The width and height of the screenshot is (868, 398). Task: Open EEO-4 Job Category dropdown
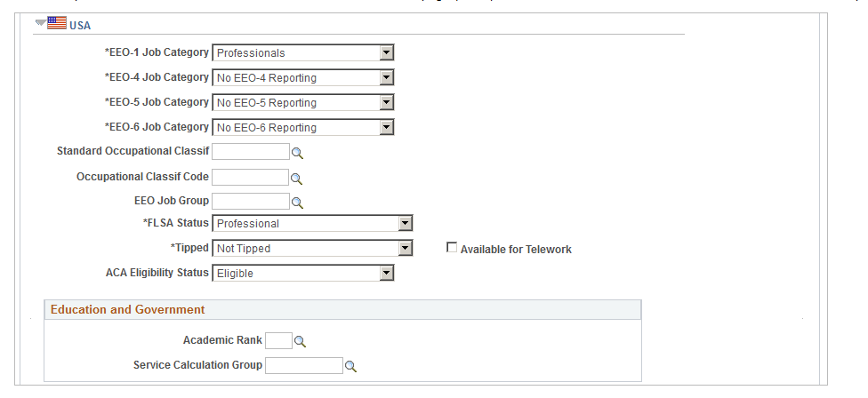(302, 78)
